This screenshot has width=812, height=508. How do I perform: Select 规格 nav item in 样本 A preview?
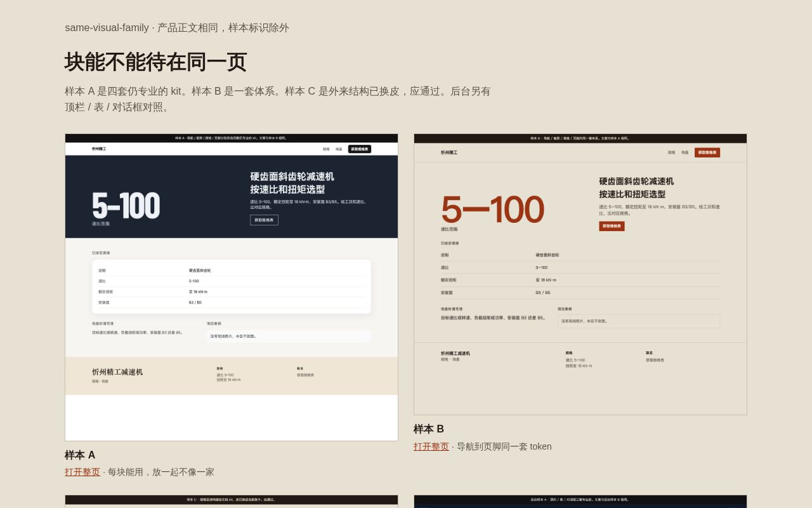[x=326, y=149]
